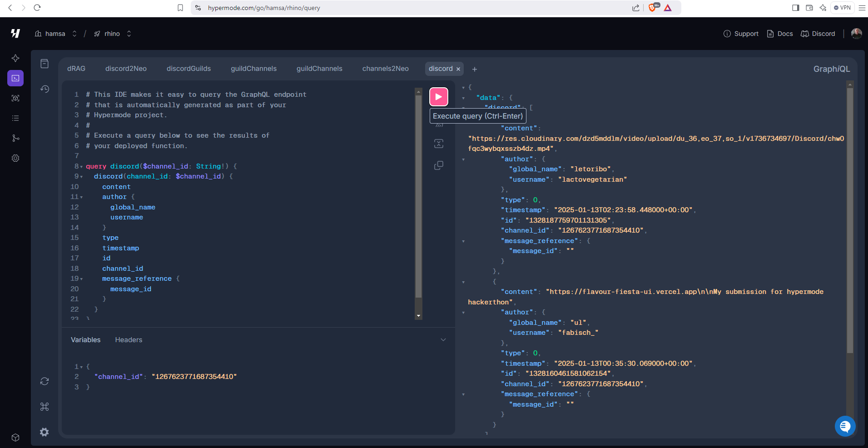Screen dimensions: 868x448
Task: Open the live chat bubble
Action: coord(845,426)
